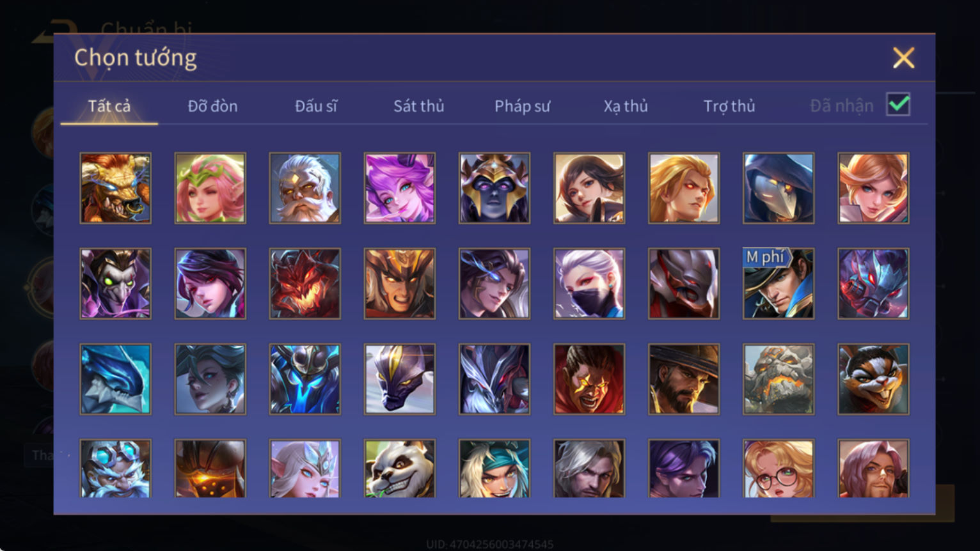
Task: Select the golden bull hero portrait
Action: click(x=116, y=188)
